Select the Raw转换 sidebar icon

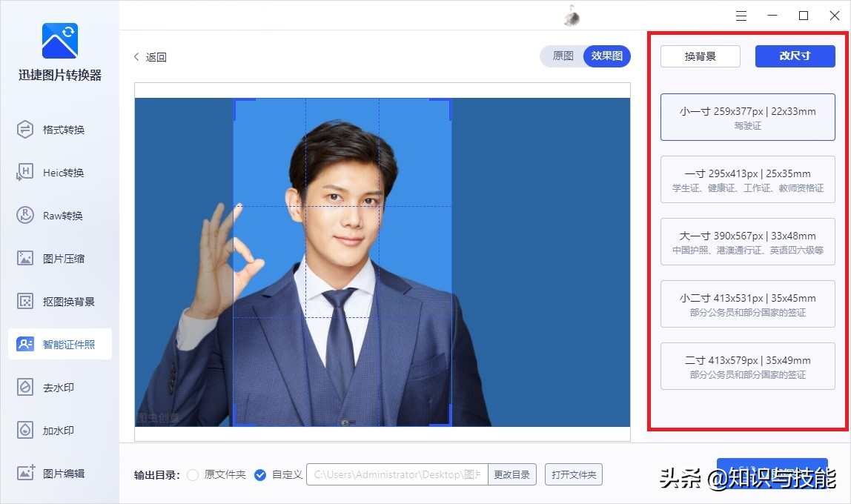[x=25, y=216]
